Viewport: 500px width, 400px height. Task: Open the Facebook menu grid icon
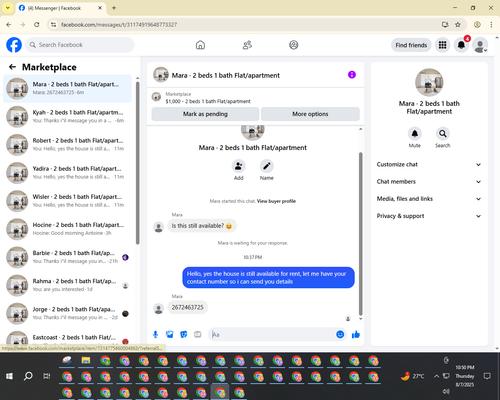(442, 45)
